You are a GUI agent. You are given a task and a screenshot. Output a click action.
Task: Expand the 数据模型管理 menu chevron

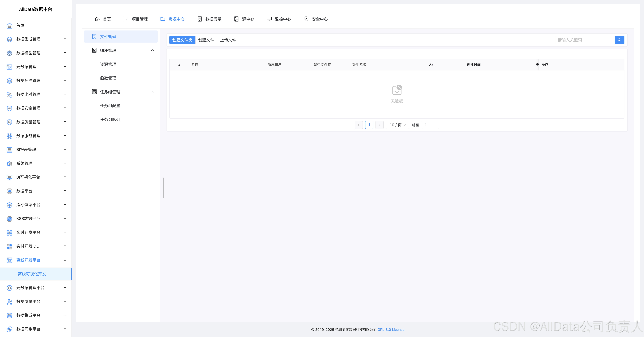(x=65, y=53)
